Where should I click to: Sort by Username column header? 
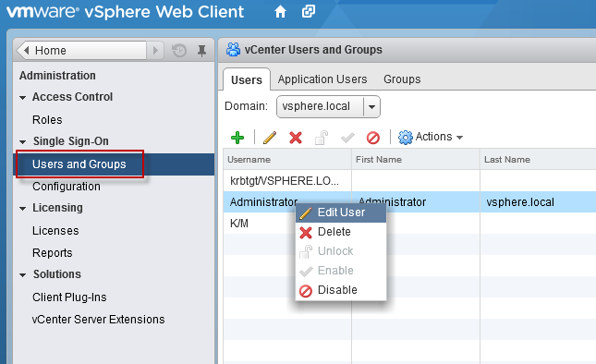[287, 160]
